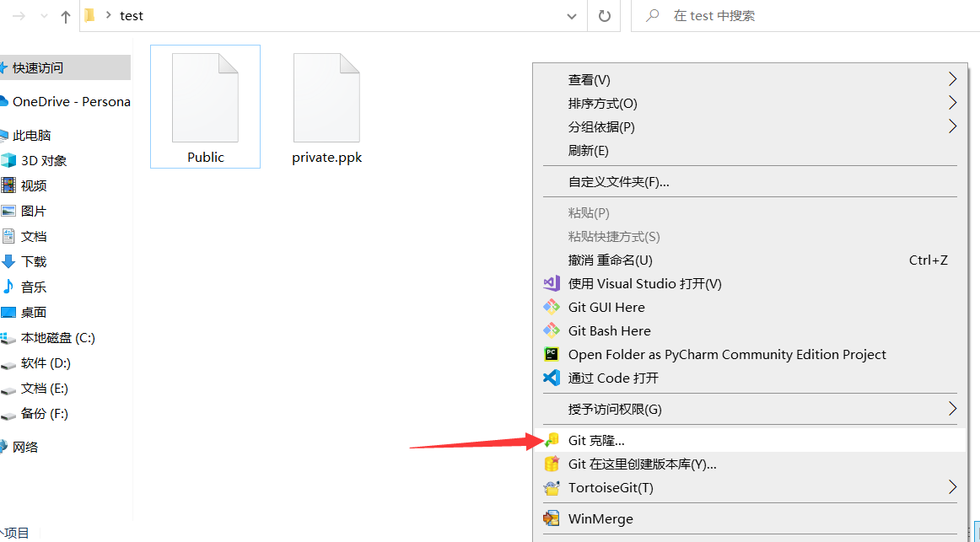
Task: Select the private.ppk file
Action: pos(326,110)
